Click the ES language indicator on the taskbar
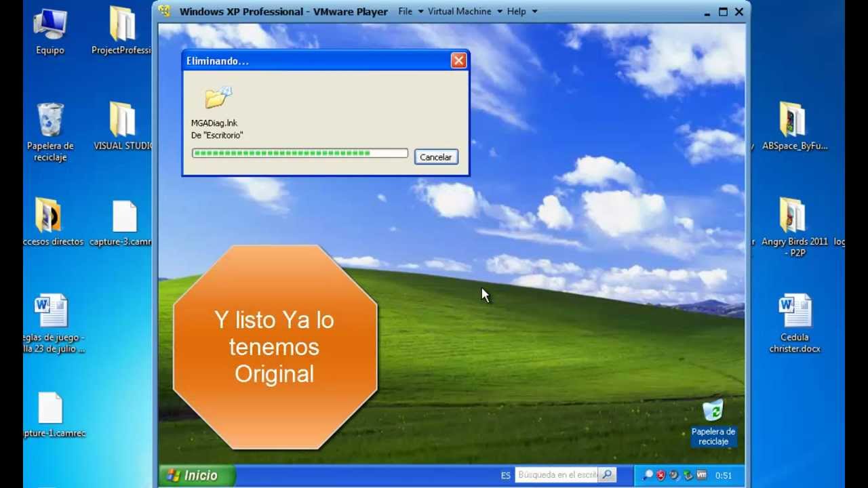This screenshot has height=488, width=868. pyautogui.click(x=506, y=476)
